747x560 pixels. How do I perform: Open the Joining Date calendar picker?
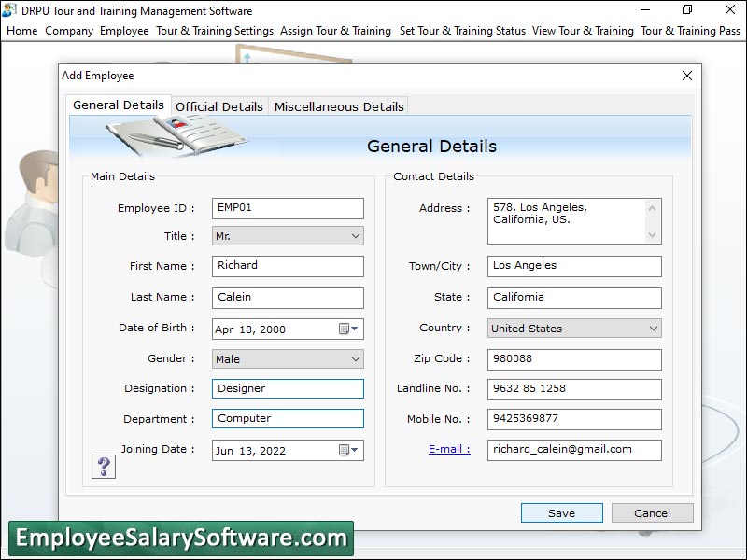click(x=353, y=450)
